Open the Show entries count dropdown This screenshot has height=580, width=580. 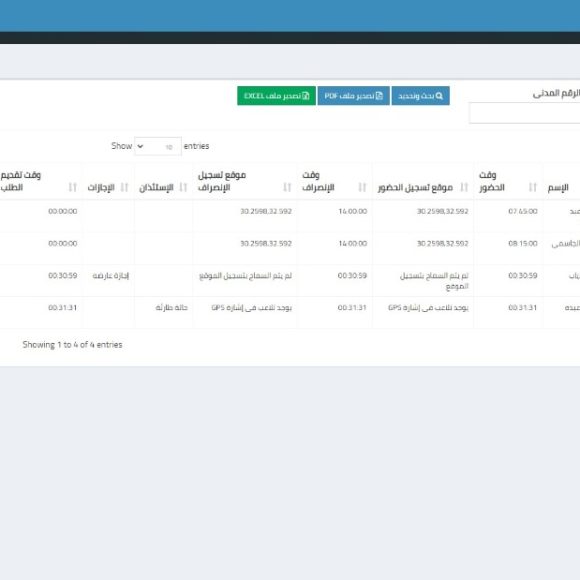pyautogui.click(x=158, y=146)
